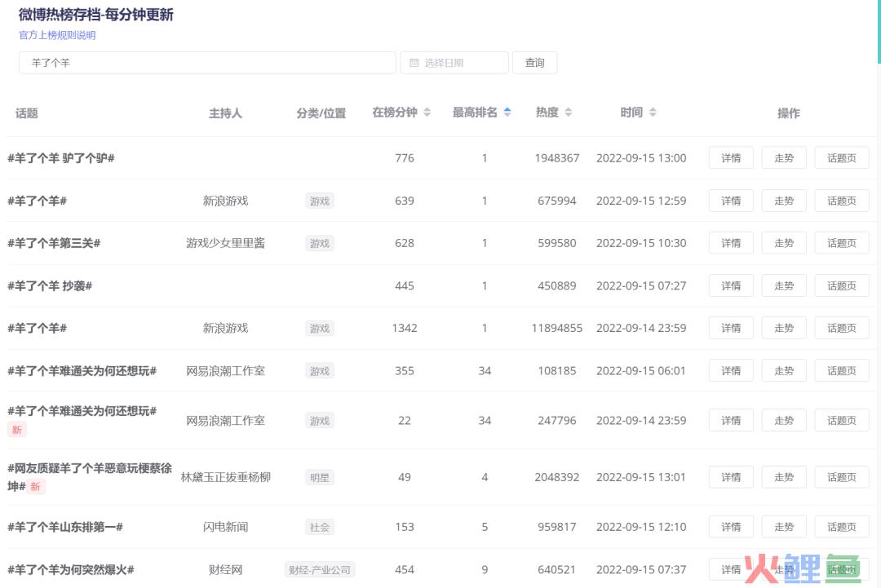Click the sort arrows beside 最高排名
881x588 pixels.
[507, 113]
